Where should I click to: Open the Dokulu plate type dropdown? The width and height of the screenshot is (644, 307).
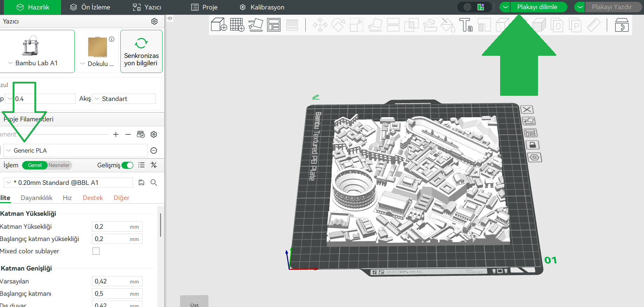[97, 64]
